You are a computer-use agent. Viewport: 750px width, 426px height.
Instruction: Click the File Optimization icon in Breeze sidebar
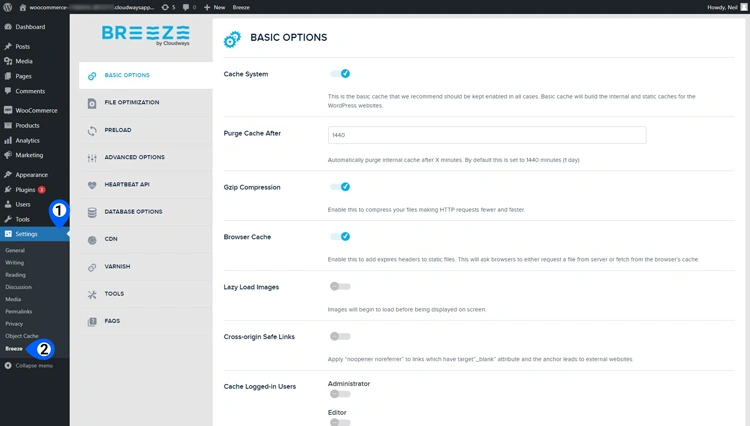pos(92,103)
